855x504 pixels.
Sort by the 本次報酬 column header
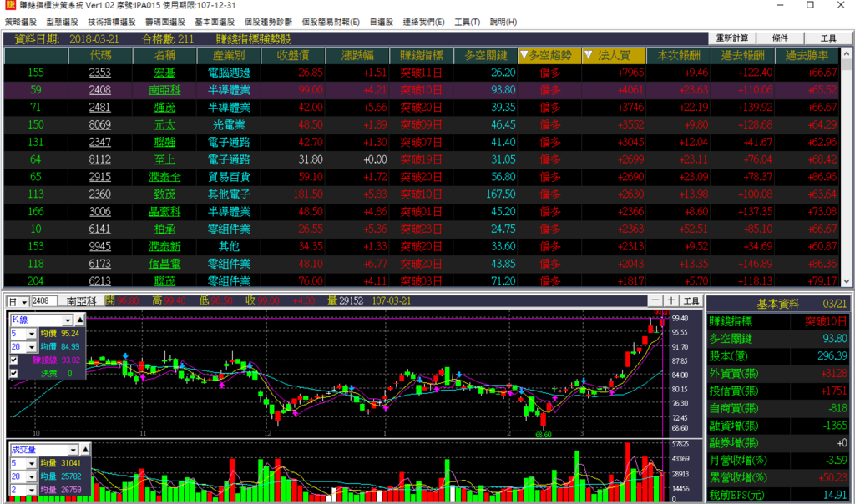[678, 56]
